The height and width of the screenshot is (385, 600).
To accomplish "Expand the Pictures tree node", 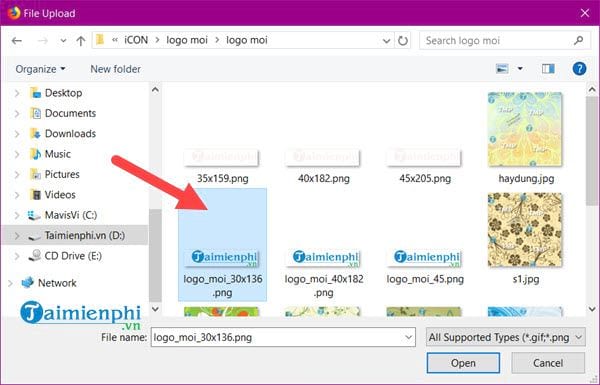I will click(17, 174).
